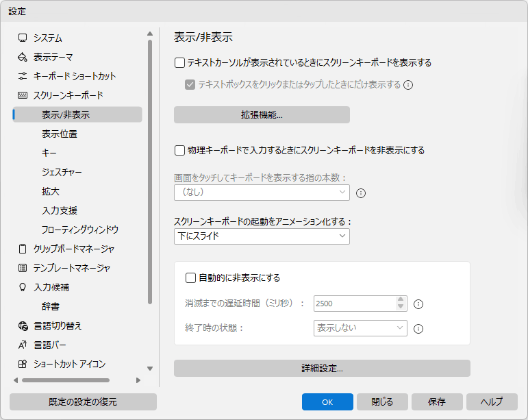Click info icon beside 終了時の状態 dropdown
The height and width of the screenshot is (420, 528).
(418, 329)
